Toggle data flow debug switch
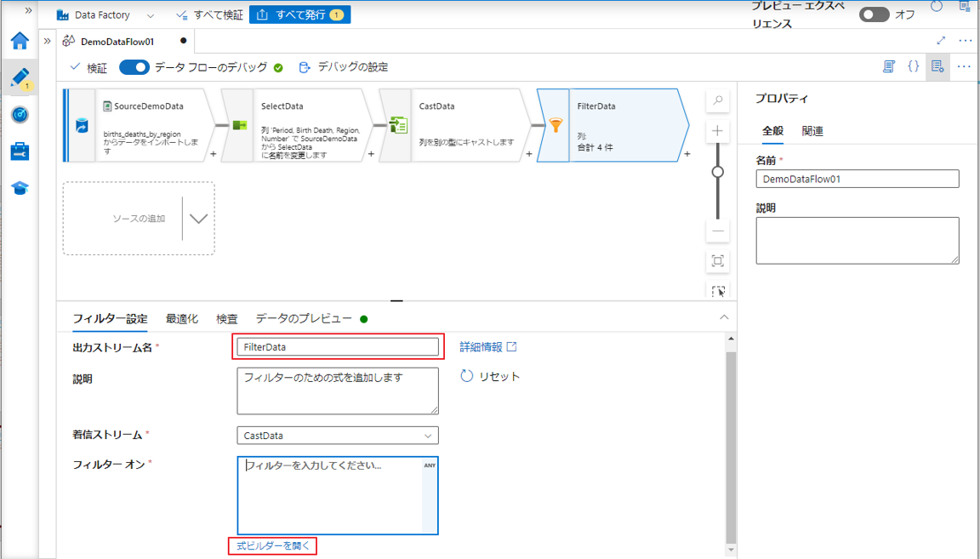The image size is (980, 559). coord(134,67)
